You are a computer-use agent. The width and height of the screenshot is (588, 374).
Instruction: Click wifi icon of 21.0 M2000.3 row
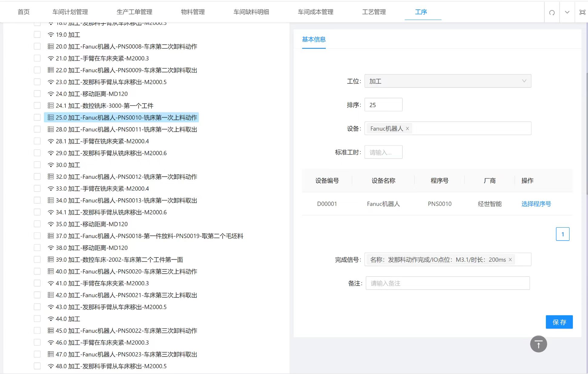pos(51,58)
